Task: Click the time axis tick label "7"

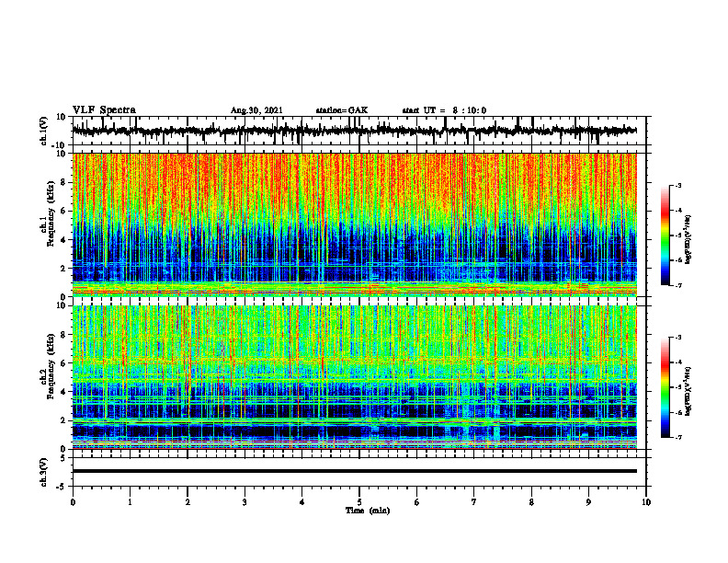Action: coord(474,502)
